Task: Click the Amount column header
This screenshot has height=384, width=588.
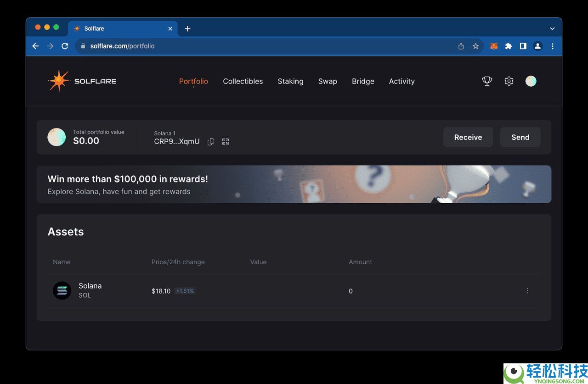Action: coord(361,262)
